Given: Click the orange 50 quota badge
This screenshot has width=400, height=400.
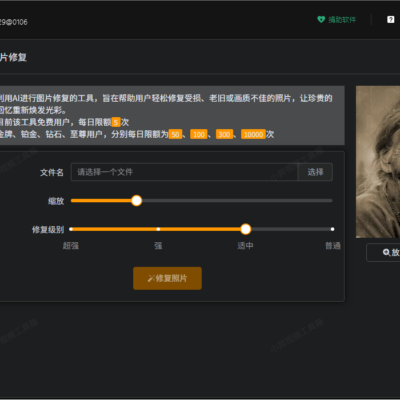Looking at the screenshot, I should 175,134.
